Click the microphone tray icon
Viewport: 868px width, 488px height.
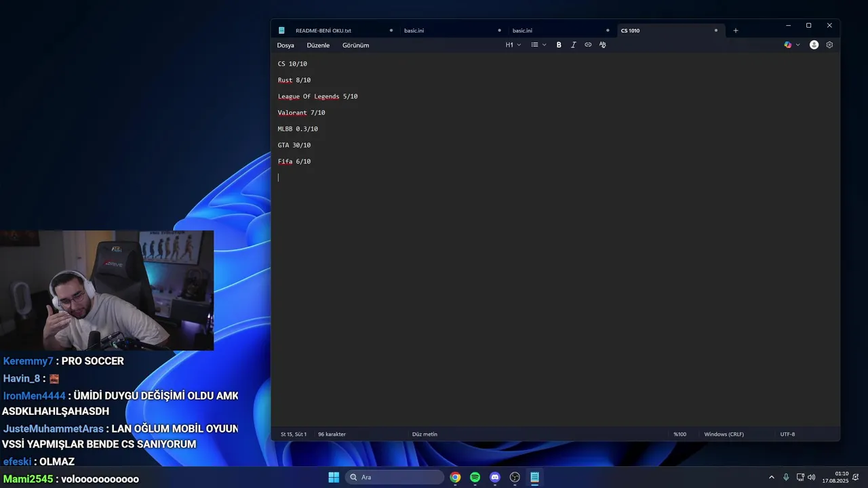[786, 477]
